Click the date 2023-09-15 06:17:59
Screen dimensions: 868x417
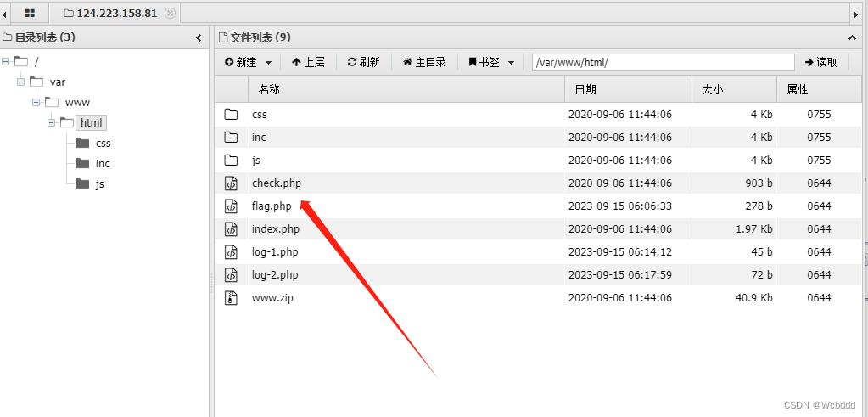(620, 275)
